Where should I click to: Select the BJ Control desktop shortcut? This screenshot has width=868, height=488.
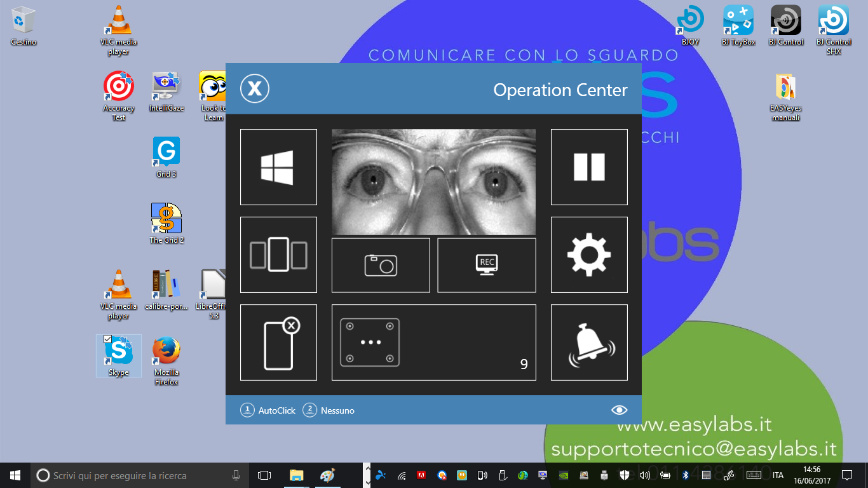pos(786,26)
